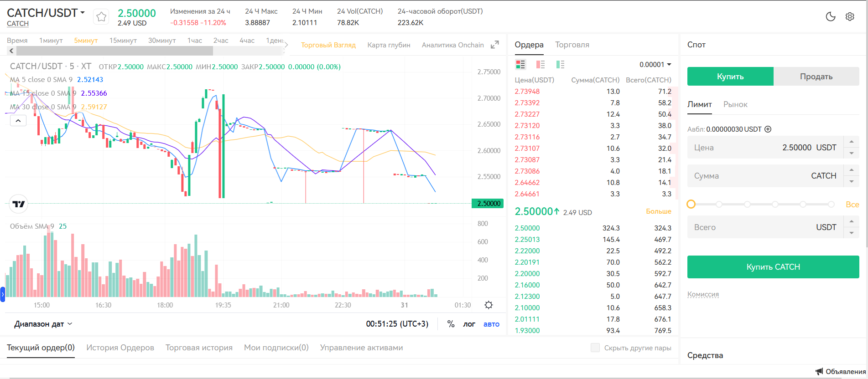Click the TradingView logo
This screenshot has width=868, height=379.
coord(19,204)
